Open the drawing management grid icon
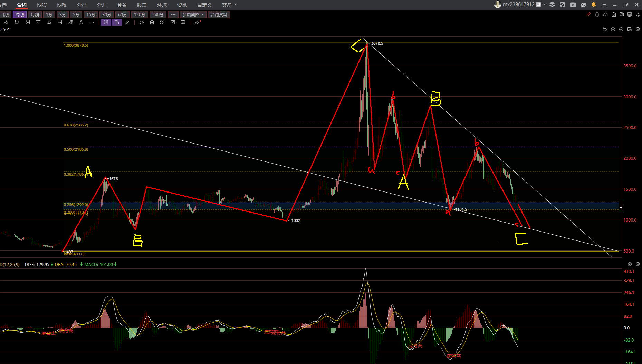 162,22
